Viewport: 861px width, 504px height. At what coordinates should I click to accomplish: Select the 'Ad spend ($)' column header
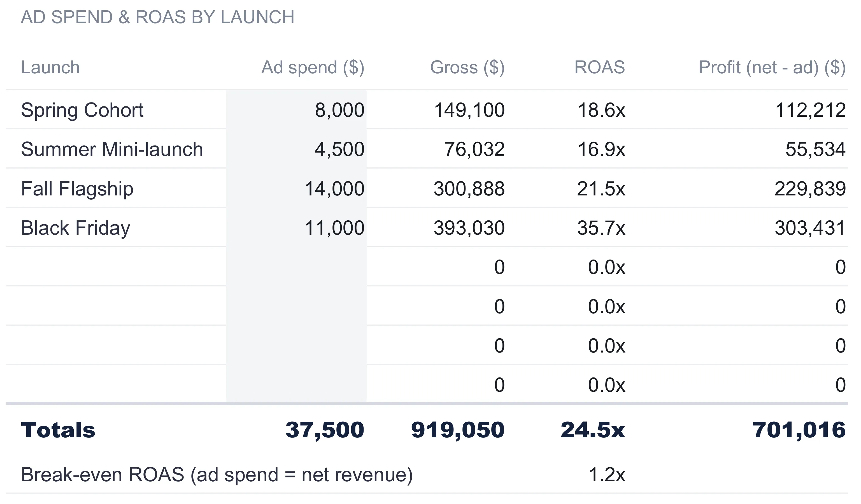313,67
